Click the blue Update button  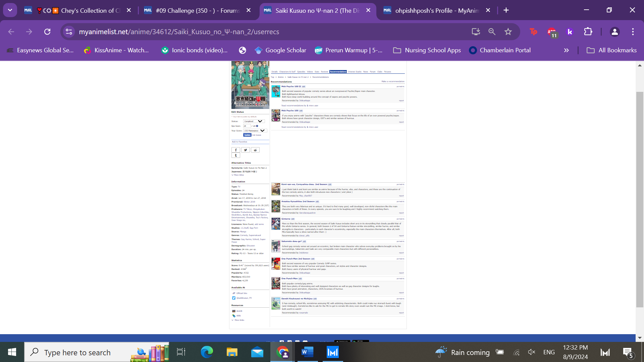tap(247, 135)
